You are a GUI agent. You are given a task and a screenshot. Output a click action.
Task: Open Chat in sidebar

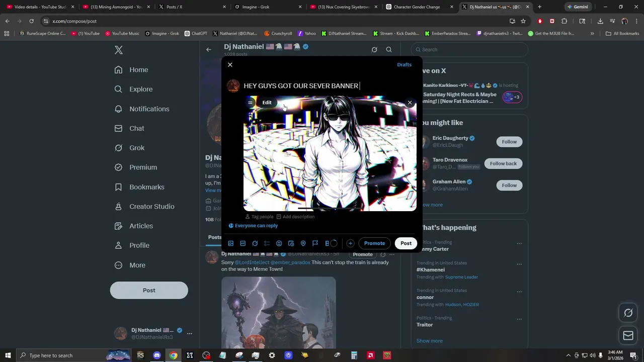point(129,129)
